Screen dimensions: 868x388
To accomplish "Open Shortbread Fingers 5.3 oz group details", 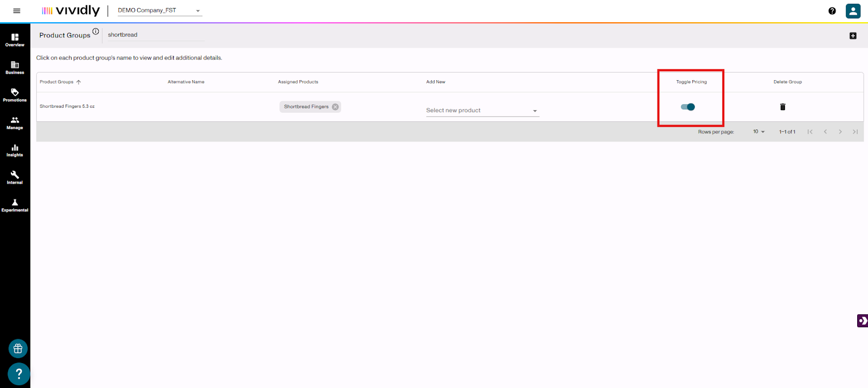I will click(x=67, y=106).
